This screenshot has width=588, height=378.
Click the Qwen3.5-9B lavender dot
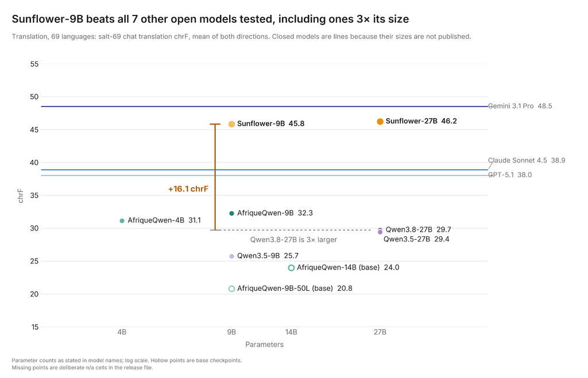[x=231, y=256]
